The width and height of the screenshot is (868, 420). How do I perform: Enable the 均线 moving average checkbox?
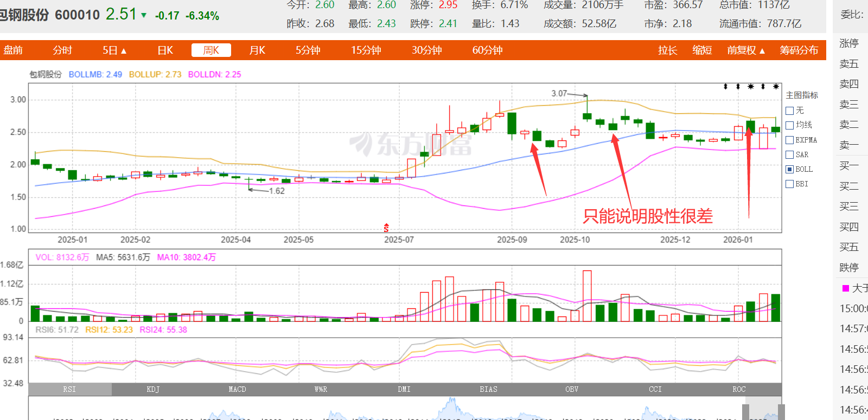tap(790, 125)
